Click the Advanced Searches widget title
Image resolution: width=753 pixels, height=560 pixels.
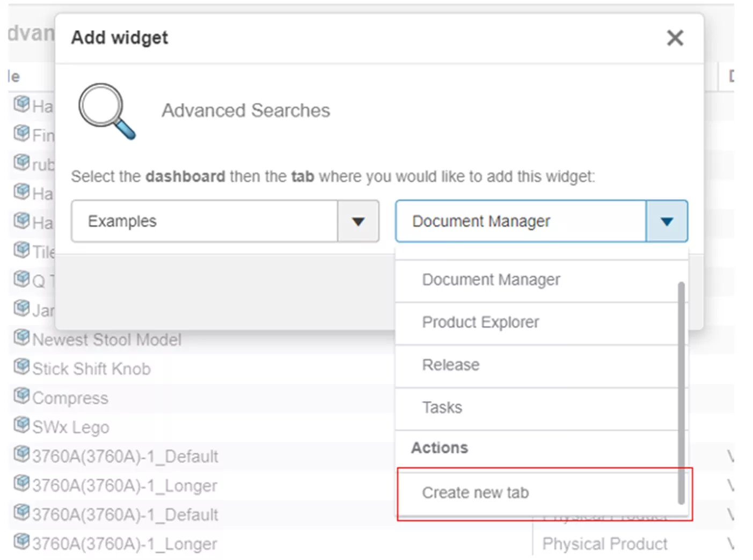[246, 110]
